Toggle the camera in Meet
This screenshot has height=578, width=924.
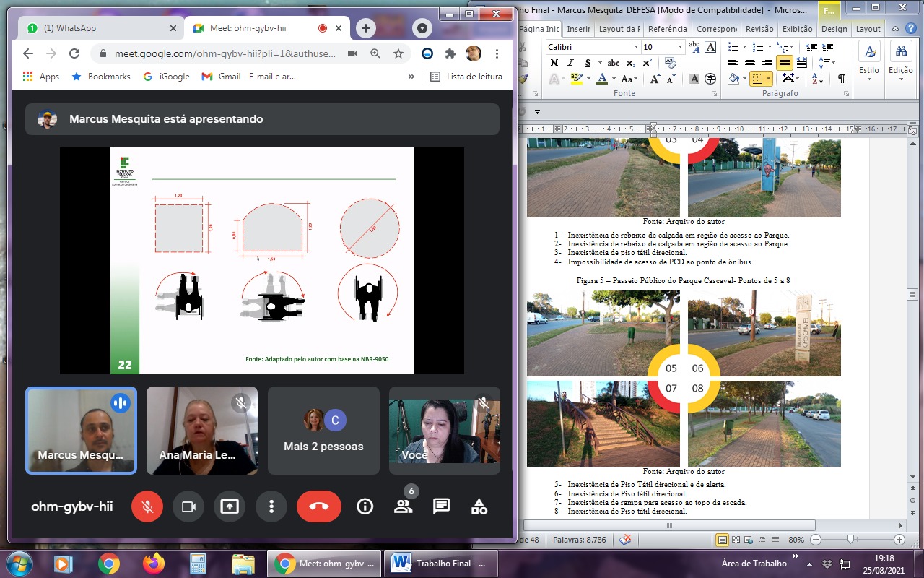188,506
